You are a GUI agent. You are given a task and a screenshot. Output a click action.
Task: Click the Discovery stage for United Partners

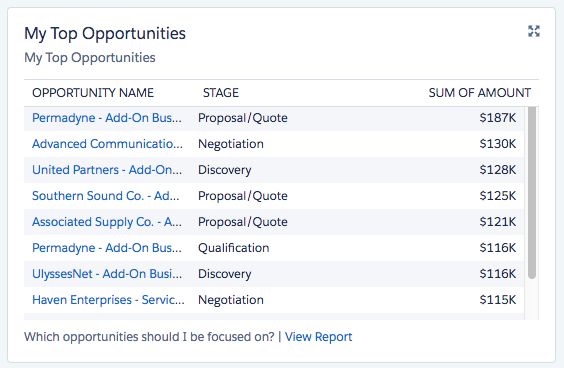click(224, 170)
